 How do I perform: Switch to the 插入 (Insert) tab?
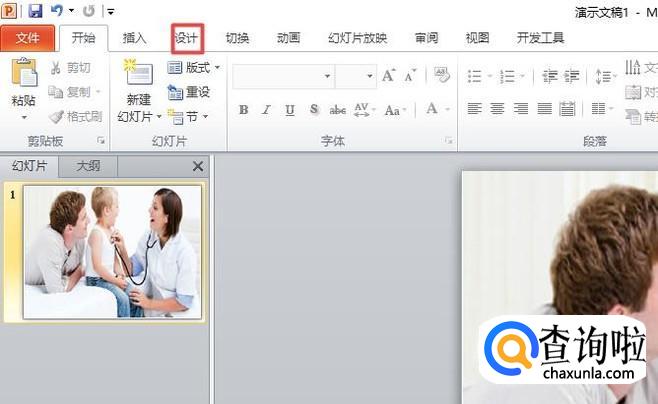(134, 38)
